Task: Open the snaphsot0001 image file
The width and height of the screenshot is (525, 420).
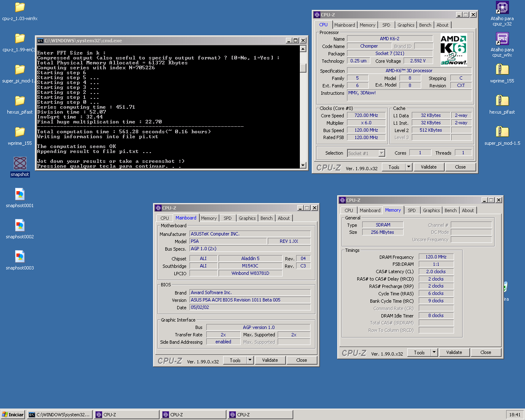Action: point(20,194)
